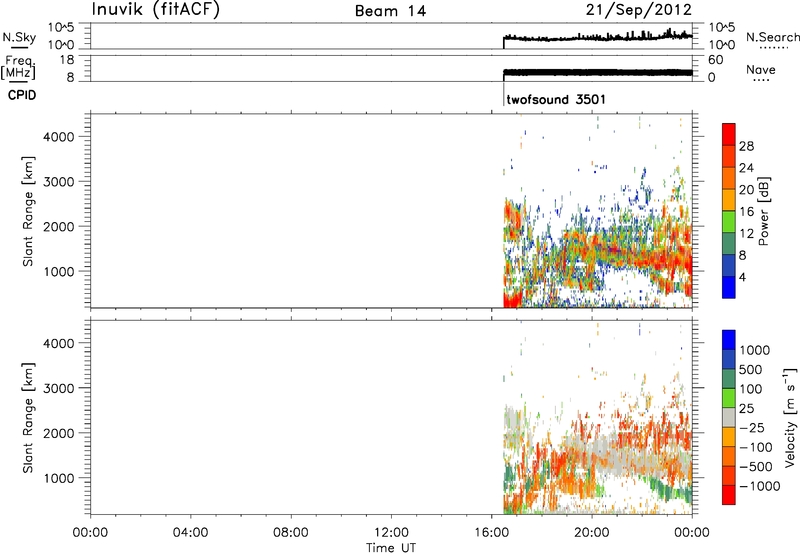The height and width of the screenshot is (554, 800).
Task: Click the red bottom of velocity colorbar
Action: (x=729, y=495)
